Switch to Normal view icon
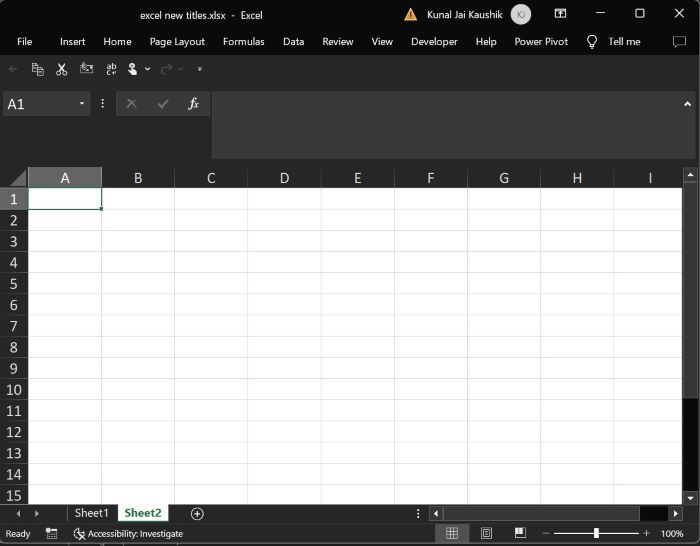The height and width of the screenshot is (546, 700). pos(452,533)
